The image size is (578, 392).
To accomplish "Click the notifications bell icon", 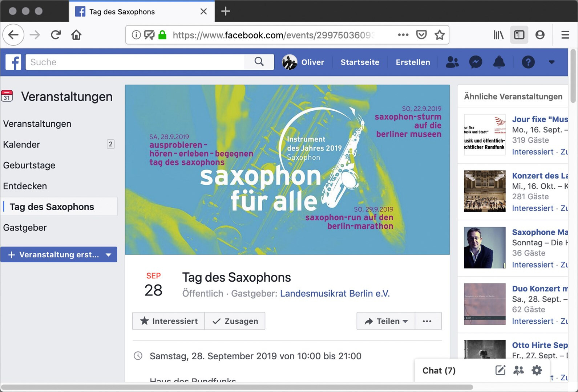I will pos(499,62).
